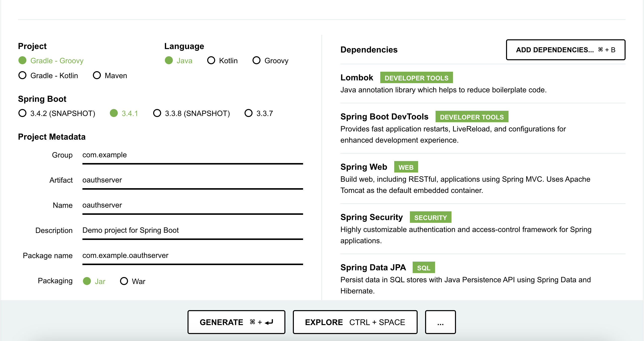Click the Group input field
Viewport: 644px width, 341px height.
click(193, 155)
